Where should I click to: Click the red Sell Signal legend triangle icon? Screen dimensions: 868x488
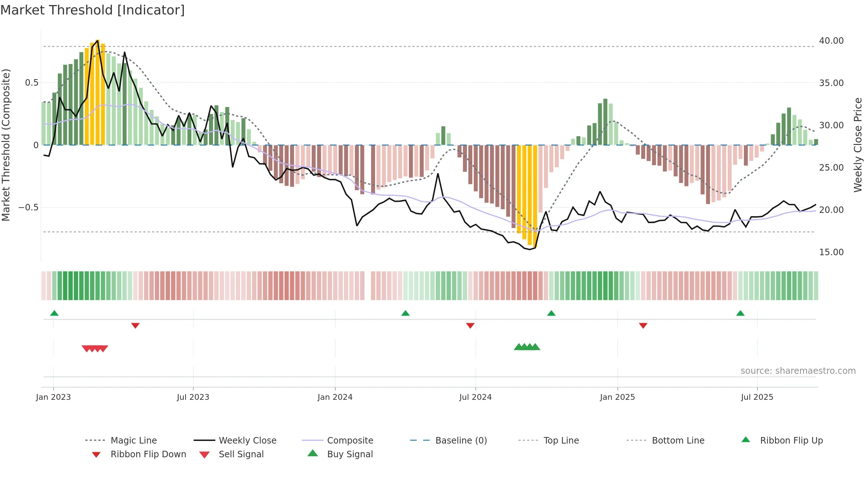204,455
